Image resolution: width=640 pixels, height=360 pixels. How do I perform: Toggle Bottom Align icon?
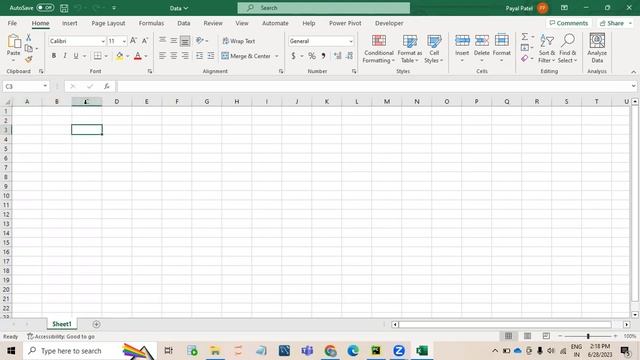(x=185, y=41)
